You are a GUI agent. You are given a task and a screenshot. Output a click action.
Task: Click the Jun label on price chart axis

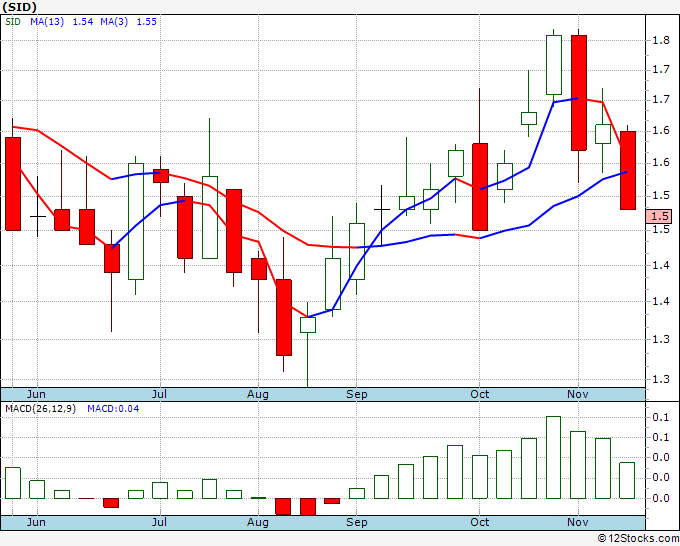click(36, 394)
